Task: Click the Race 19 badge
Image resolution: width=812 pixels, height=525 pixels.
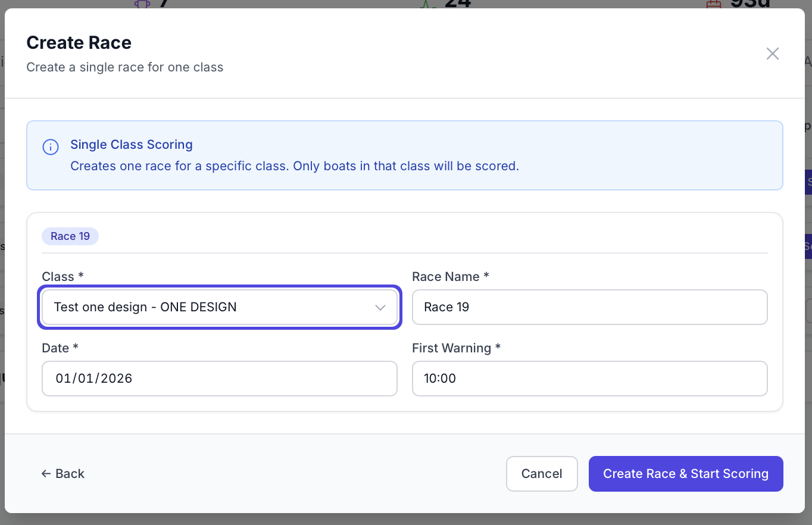Action: coord(70,236)
